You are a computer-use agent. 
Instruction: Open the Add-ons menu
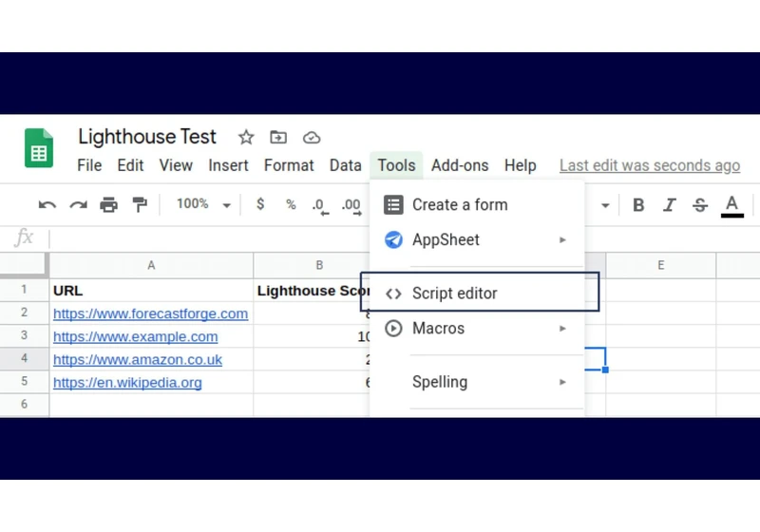(x=460, y=165)
